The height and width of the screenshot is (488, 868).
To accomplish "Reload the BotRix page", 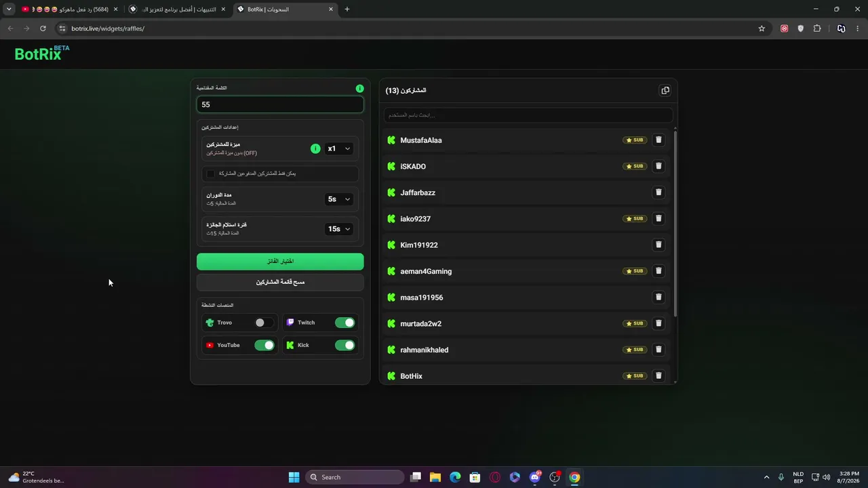I will click(x=43, y=28).
